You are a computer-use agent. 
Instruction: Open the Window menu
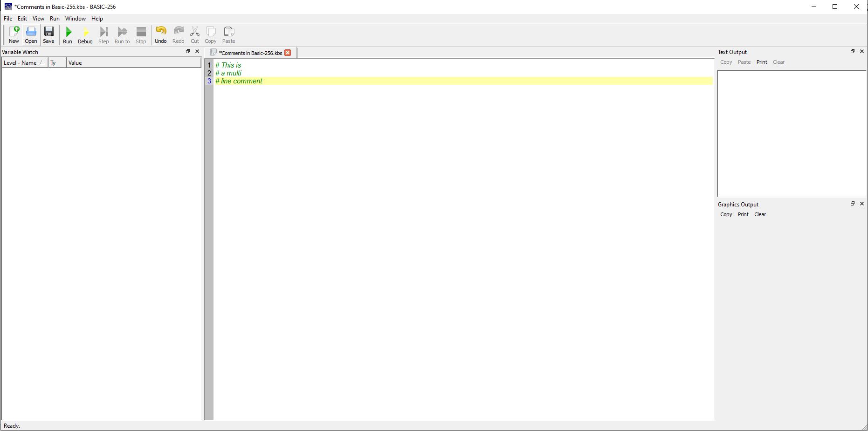click(75, 19)
